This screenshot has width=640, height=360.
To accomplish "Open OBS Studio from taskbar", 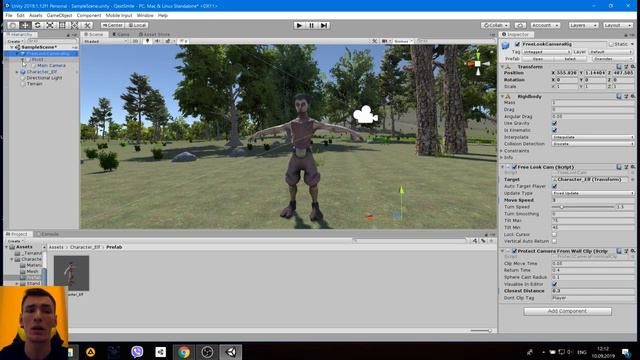I will coord(207,352).
